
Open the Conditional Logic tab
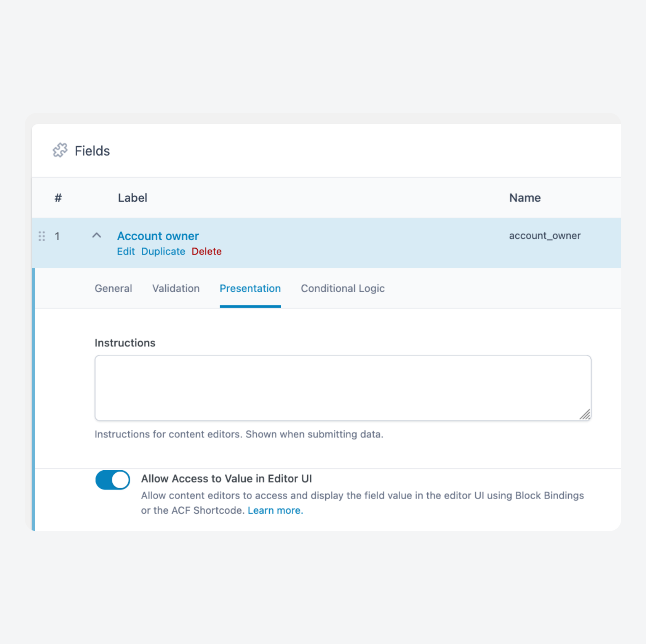[x=342, y=288]
